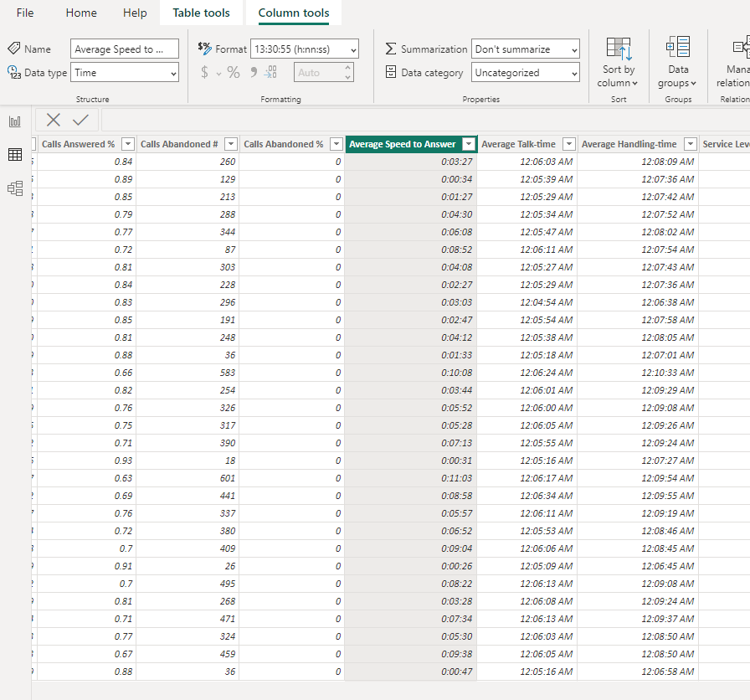
Task: Switch to the Table view sidebar icon
Action: [x=15, y=155]
